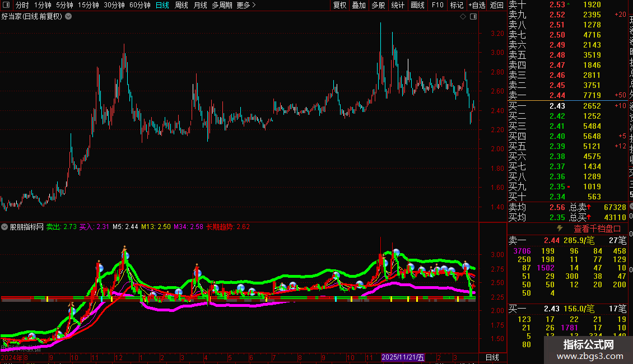Click the 叠加 overlay button
633x364 pixels.
click(x=359, y=5)
